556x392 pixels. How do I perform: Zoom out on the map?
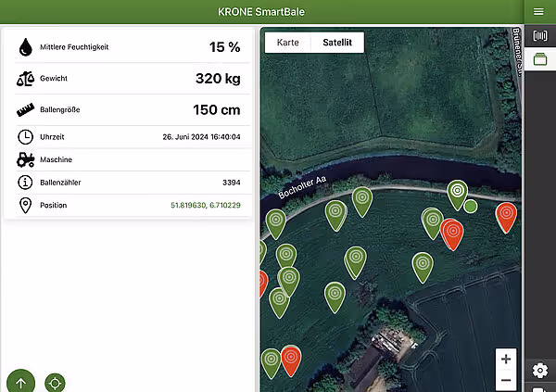(505, 380)
